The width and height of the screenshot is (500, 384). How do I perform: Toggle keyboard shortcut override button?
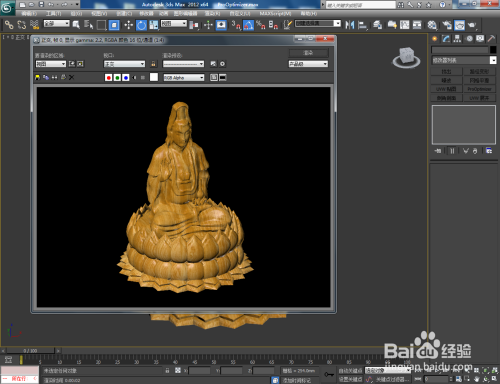tap(221, 25)
